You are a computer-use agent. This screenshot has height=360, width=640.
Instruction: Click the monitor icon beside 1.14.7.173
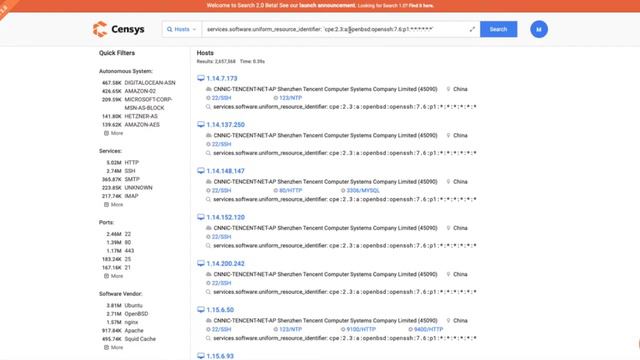tap(200, 78)
